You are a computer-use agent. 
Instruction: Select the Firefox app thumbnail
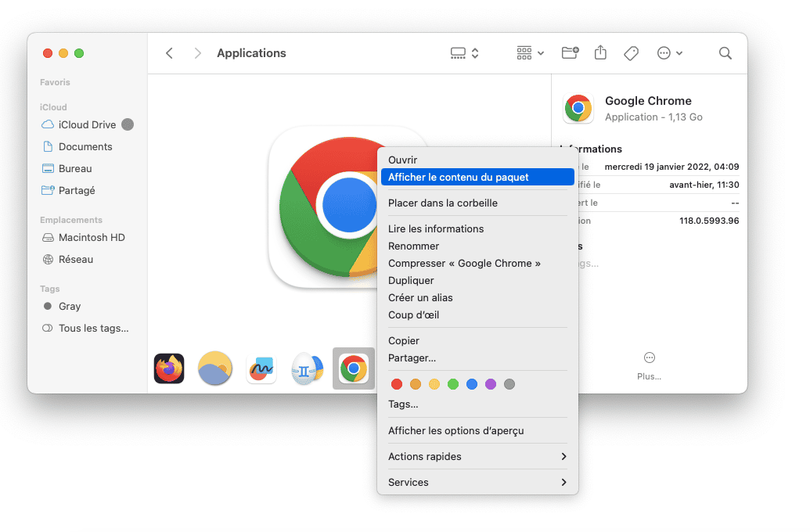(x=169, y=368)
